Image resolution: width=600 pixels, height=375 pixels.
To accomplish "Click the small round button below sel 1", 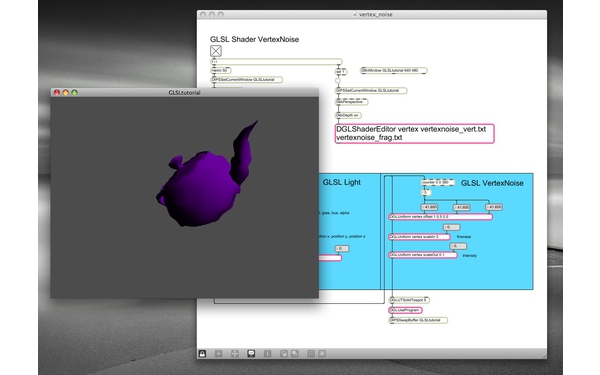I will click(338, 81).
